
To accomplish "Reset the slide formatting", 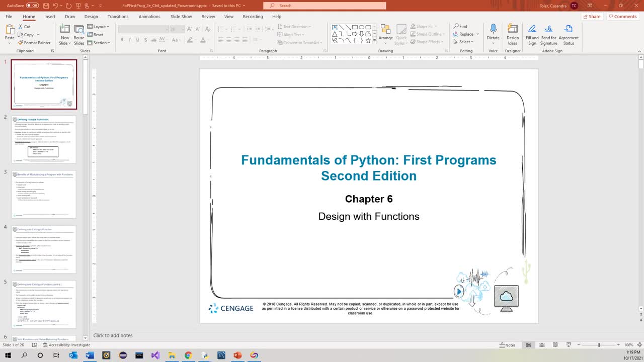I will [95, 35].
